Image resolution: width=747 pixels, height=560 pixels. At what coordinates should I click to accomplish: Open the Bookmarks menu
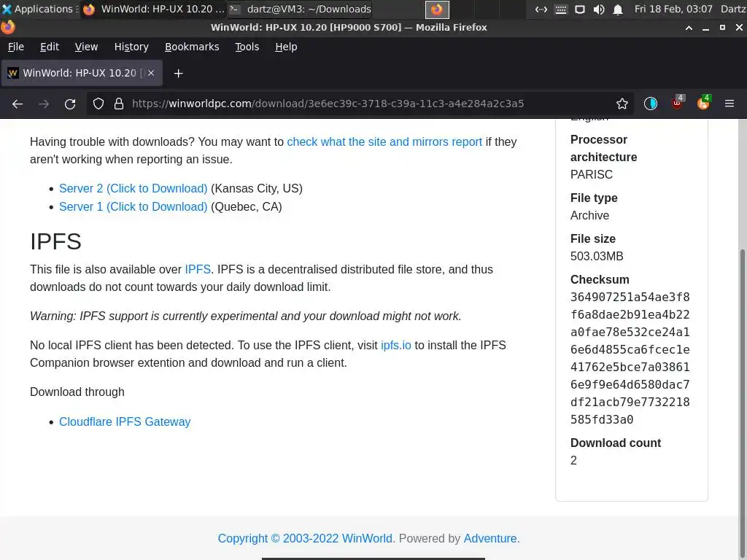[x=192, y=47]
